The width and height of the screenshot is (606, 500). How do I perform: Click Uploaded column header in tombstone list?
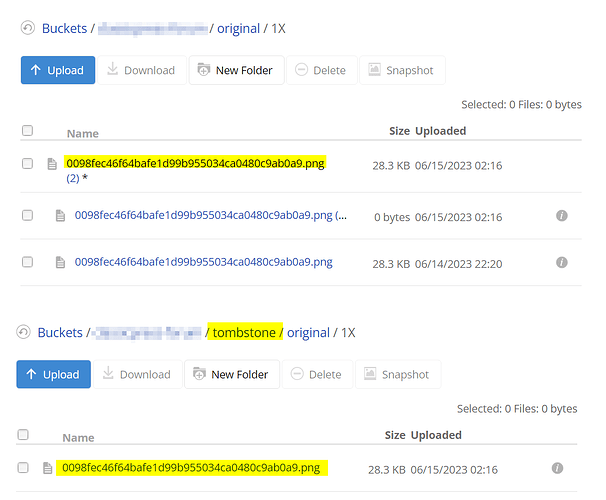436,435
